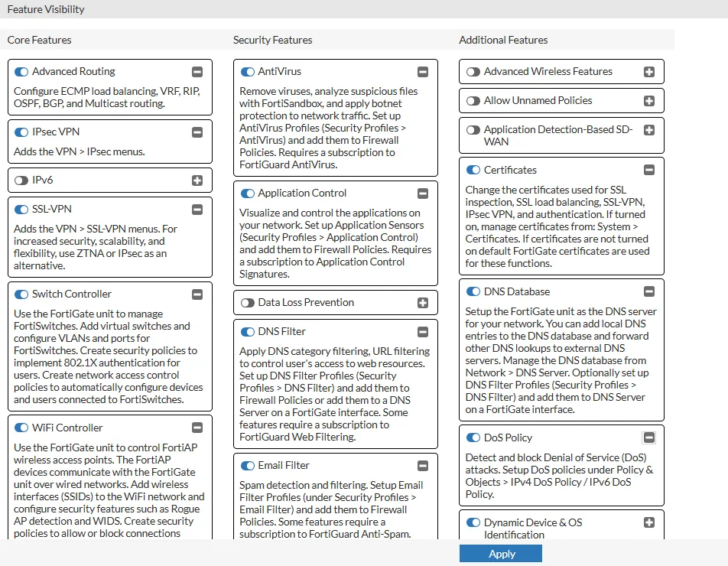Disable Switch Controller toggle

[21, 294]
